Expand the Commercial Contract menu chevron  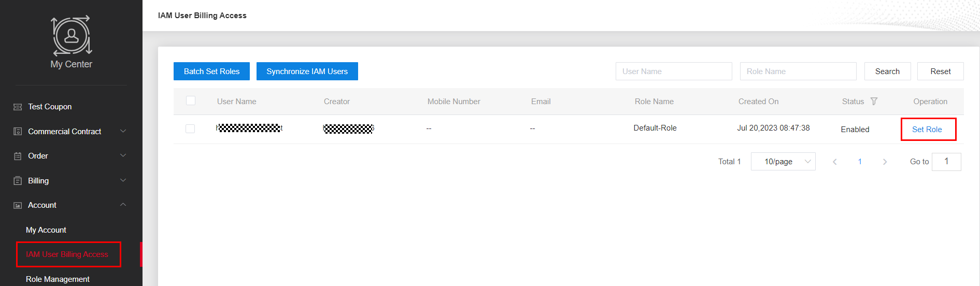123,131
